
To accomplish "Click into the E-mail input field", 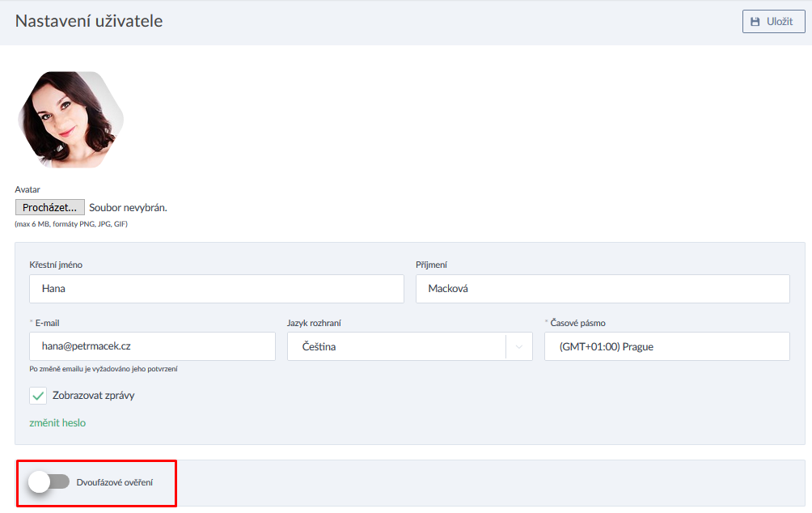I will (x=152, y=346).
